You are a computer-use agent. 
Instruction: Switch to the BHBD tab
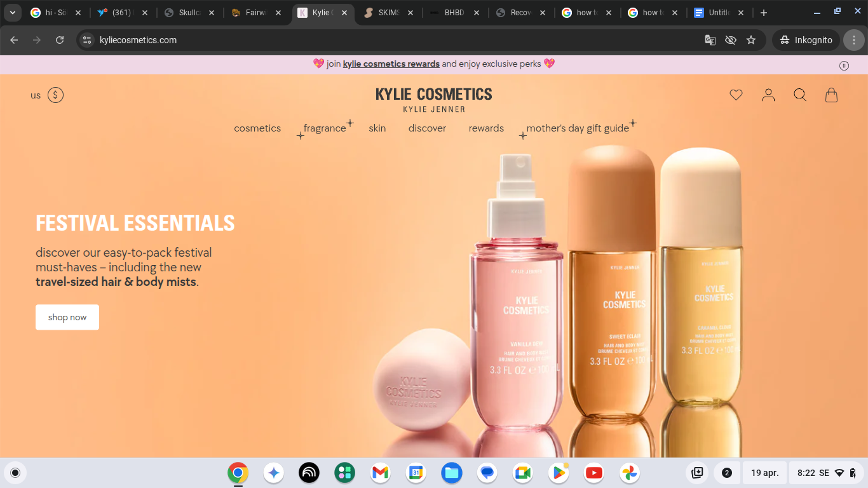(456, 13)
